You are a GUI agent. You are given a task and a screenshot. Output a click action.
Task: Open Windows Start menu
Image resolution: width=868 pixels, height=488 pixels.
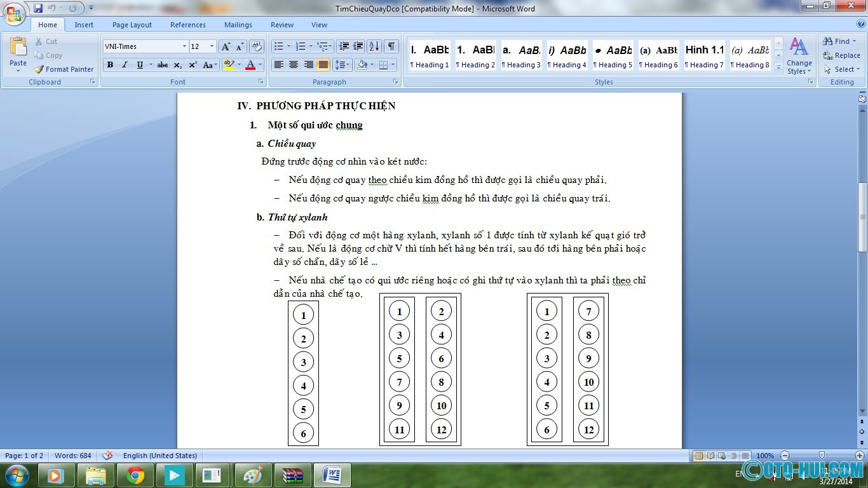(x=16, y=475)
